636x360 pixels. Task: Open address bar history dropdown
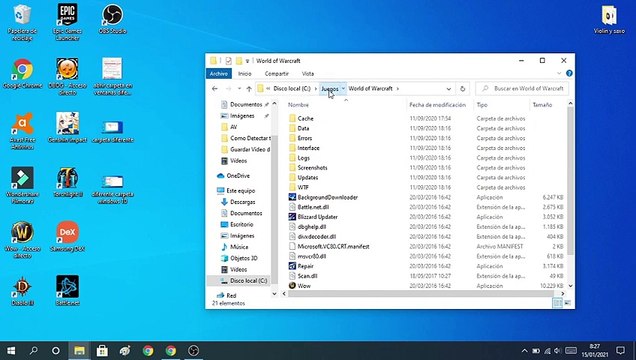click(449, 88)
